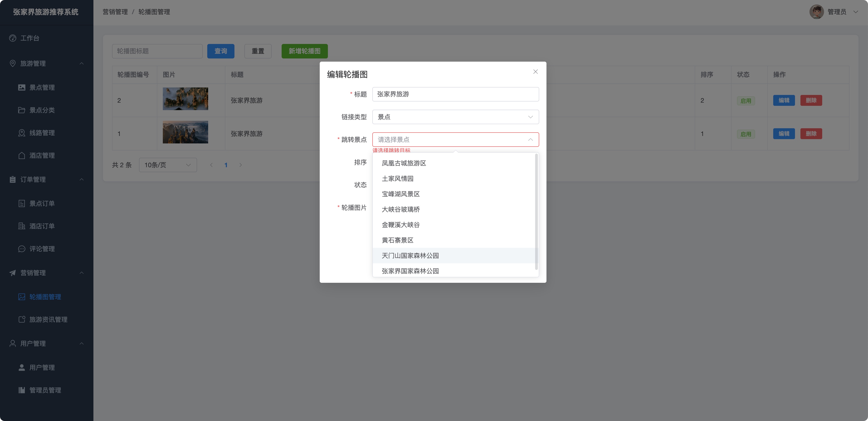Click the 酒店管理 house icon
868x421 pixels.
tap(22, 155)
